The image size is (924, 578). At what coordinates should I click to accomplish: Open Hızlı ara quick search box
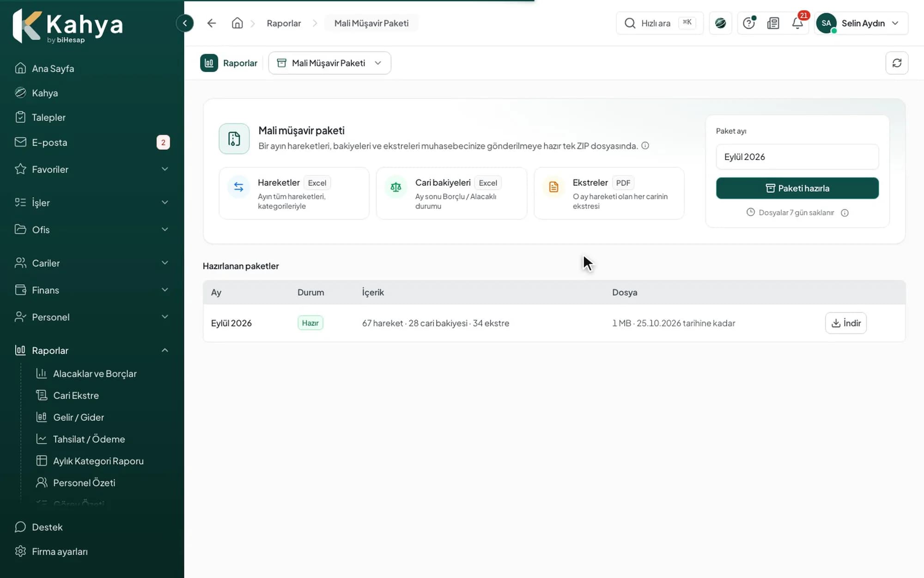[x=660, y=23]
